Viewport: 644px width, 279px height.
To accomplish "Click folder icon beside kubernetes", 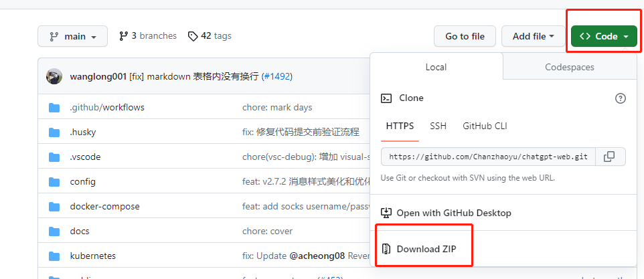I will click(54, 256).
